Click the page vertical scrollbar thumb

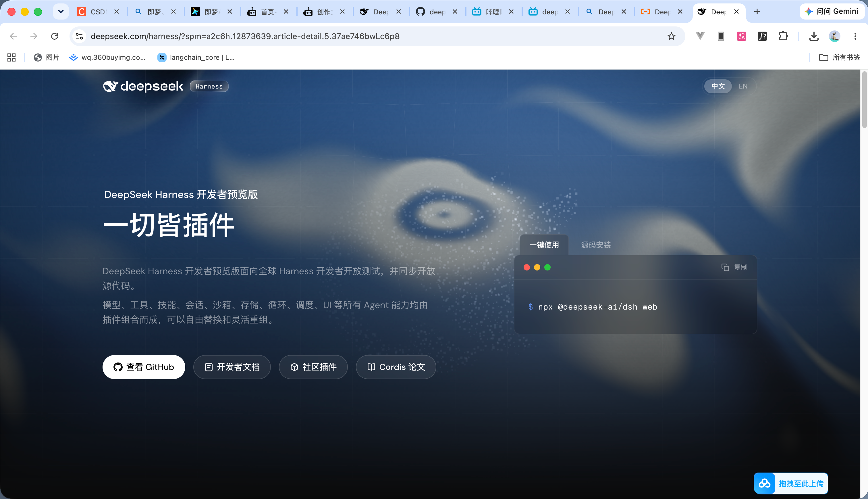point(864,99)
